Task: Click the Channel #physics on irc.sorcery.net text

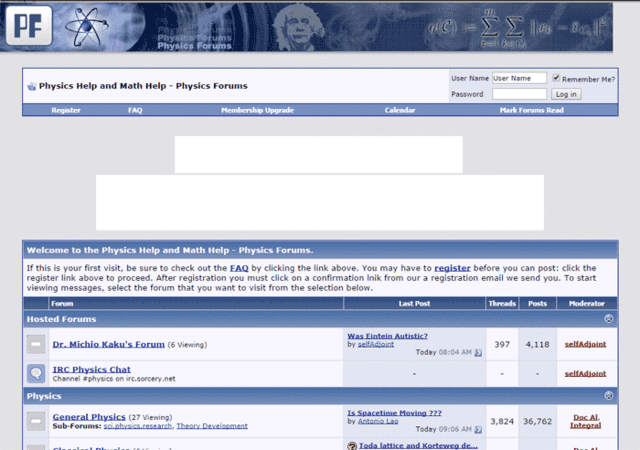Action: pyautogui.click(x=114, y=379)
